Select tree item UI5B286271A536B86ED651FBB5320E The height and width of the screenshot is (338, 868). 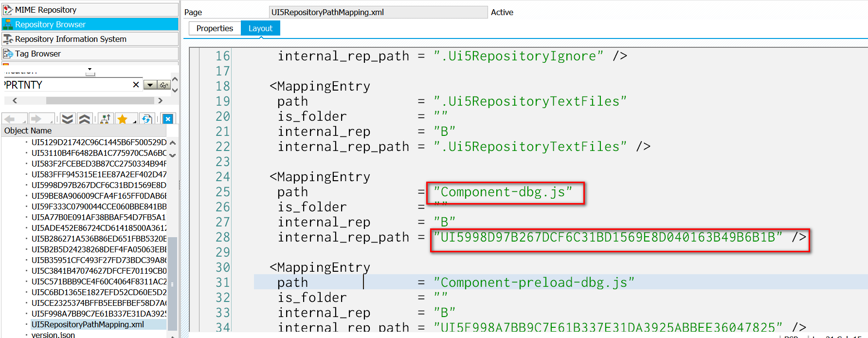pos(99,239)
